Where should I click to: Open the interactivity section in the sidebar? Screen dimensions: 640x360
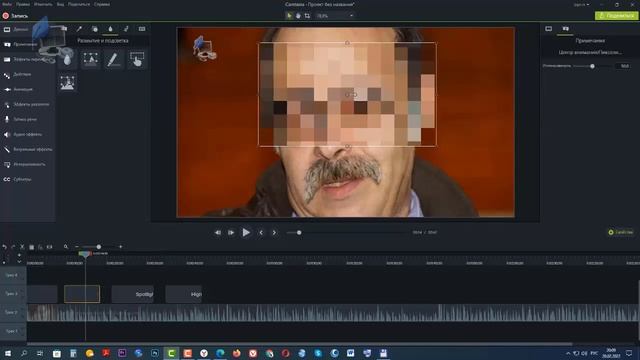(x=24, y=164)
